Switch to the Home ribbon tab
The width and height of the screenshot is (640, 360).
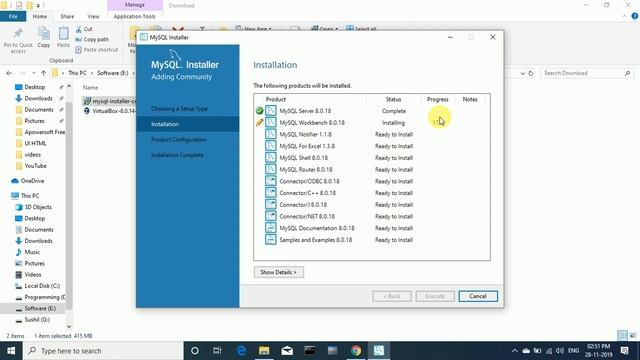[x=40, y=16]
